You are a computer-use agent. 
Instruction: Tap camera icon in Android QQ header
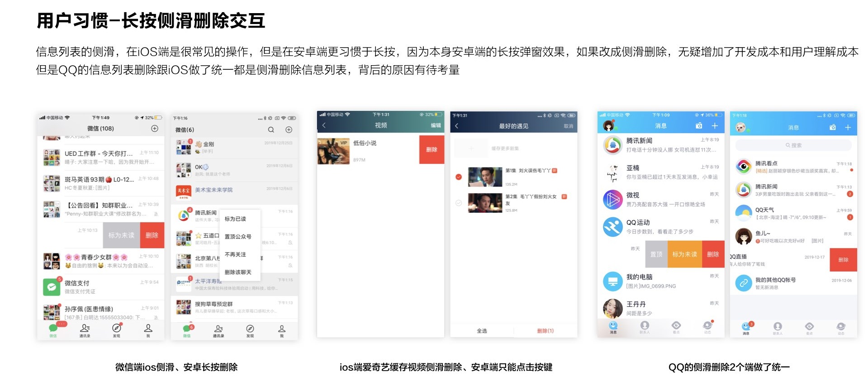click(832, 128)
